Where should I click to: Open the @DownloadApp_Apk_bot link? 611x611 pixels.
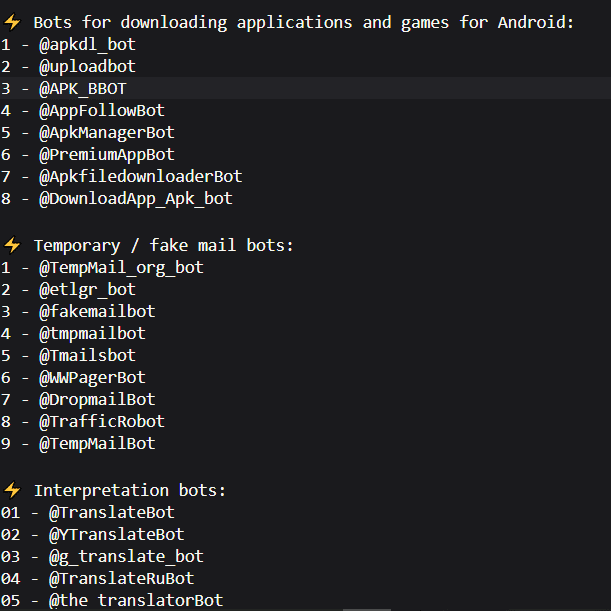coord(135,198)
